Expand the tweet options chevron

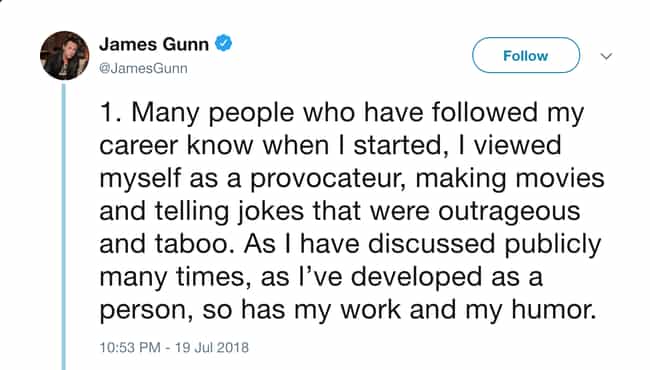pyautogui.click(x=606, y=56)
